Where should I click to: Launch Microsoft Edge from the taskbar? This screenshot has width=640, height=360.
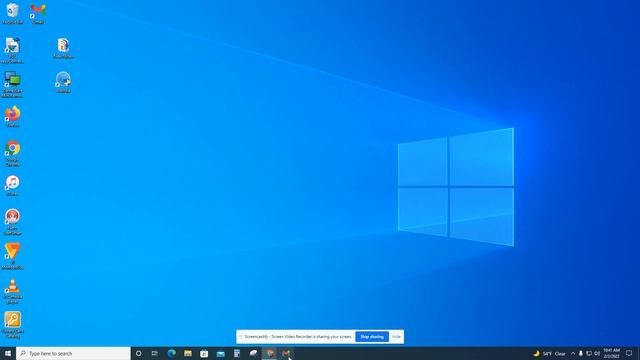point(171,353)
